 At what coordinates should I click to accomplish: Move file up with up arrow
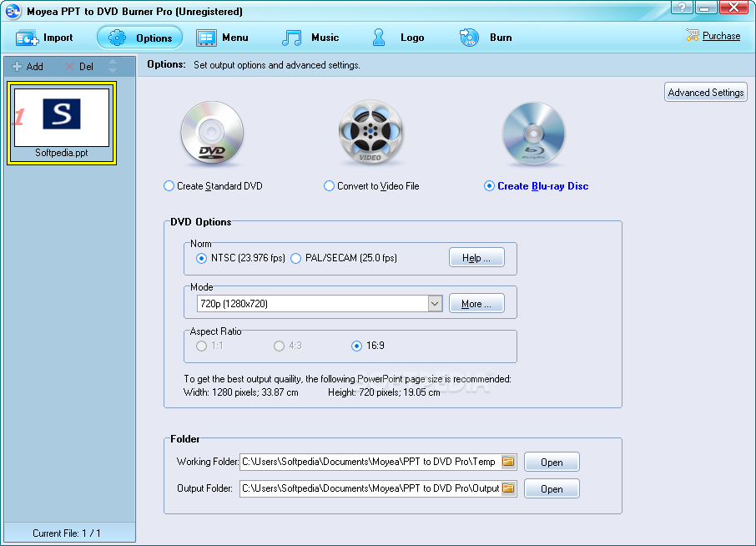(x=113, y=61)
